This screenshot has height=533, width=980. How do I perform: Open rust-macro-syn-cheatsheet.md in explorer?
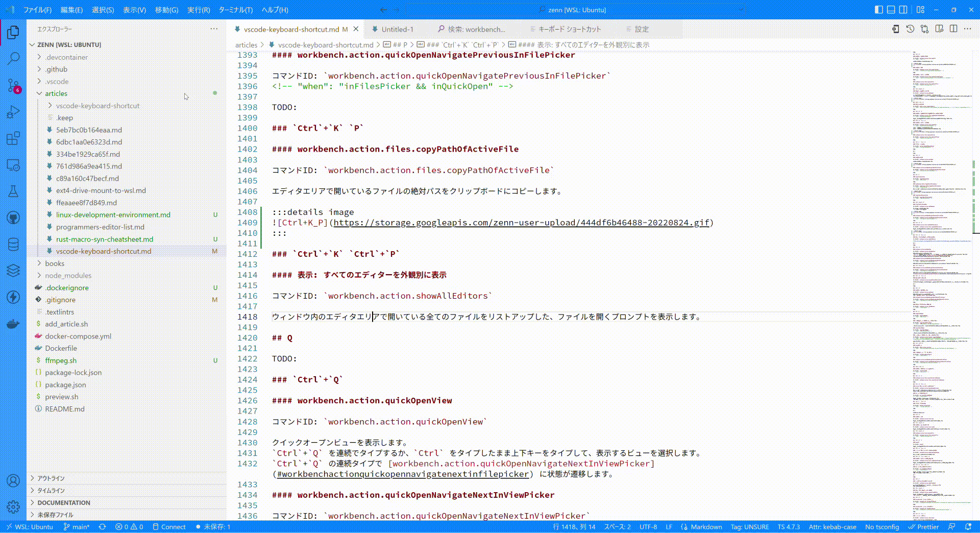105,239
